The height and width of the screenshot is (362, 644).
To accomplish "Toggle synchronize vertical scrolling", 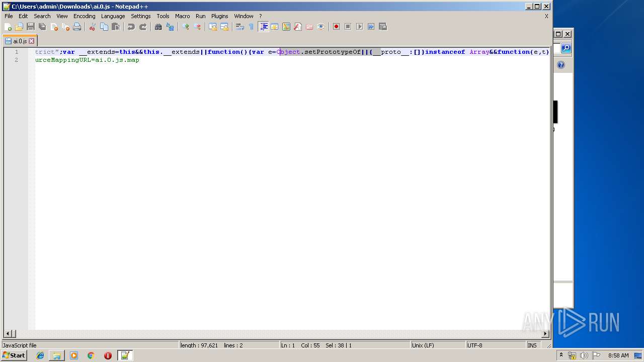I will click(213, 27).
